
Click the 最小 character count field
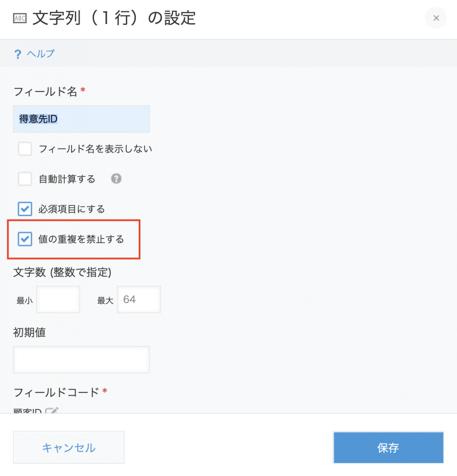pyautogui.click(x=58, y=300)
